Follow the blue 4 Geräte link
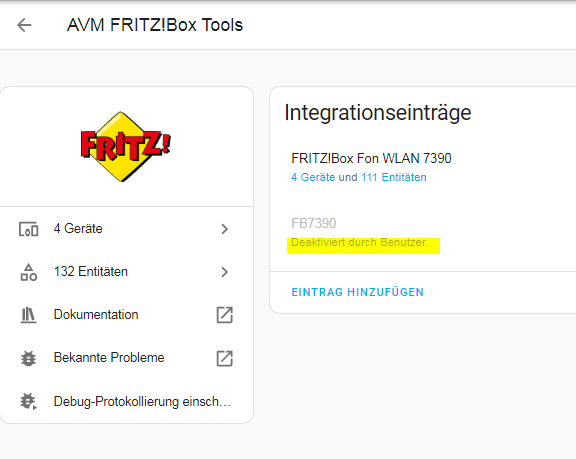 pos(313,177)
